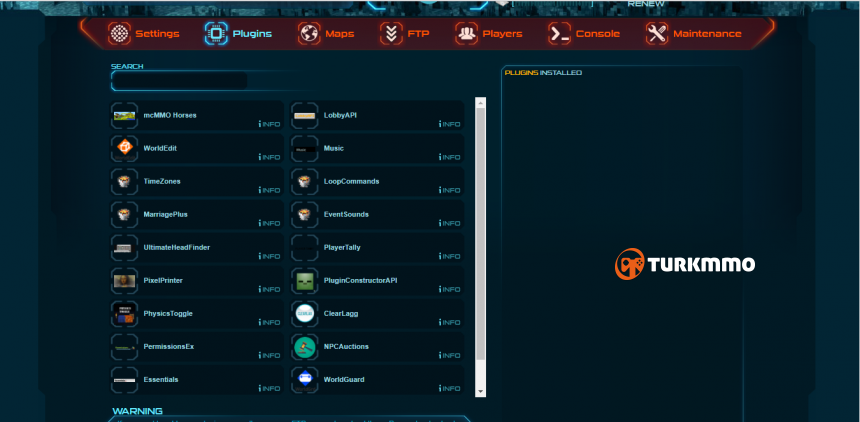Open the Maintenance tab
The height and width of the screenshot is (422, 860).
[693, 33]
